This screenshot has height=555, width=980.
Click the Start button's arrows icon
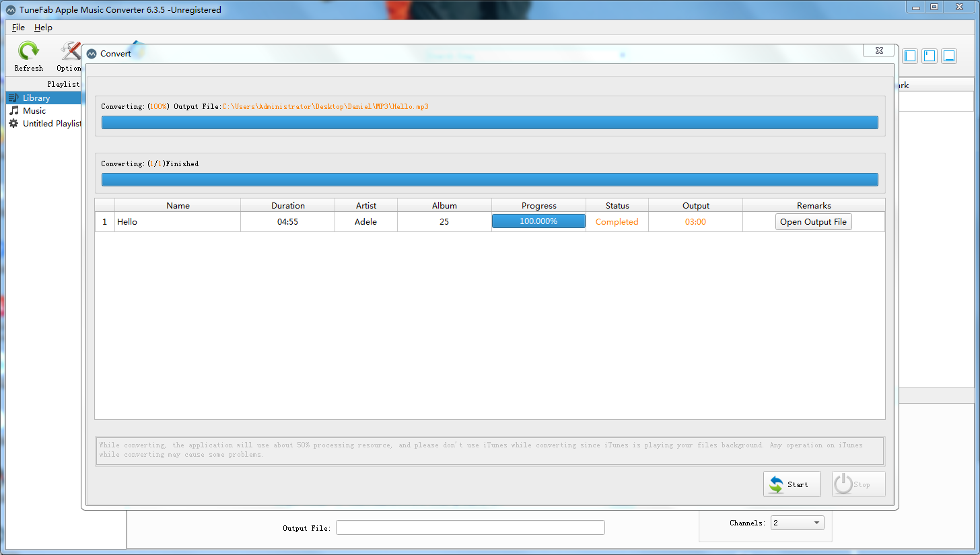[x=777, y=484]
